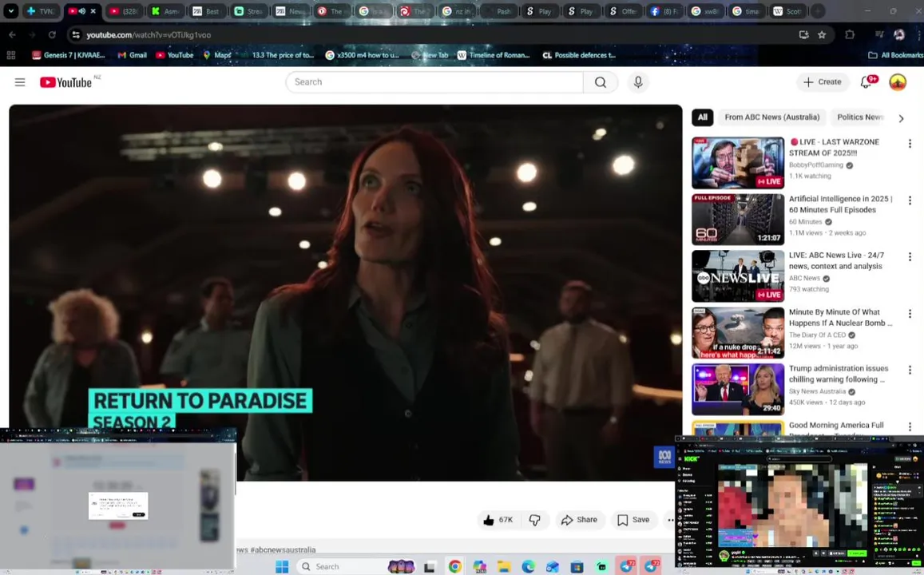Click the install app icon in address bar
The image size is (924, 575).
coord(803,35)
